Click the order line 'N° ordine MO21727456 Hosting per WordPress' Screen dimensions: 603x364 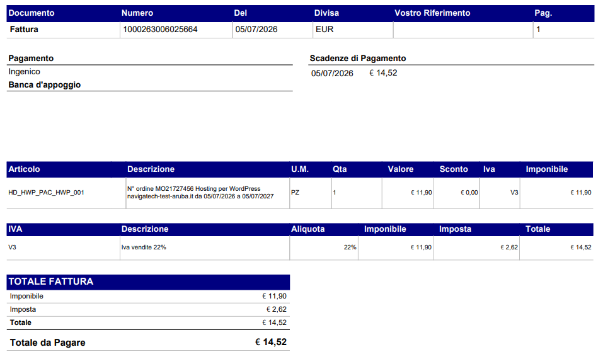[194, 189]
